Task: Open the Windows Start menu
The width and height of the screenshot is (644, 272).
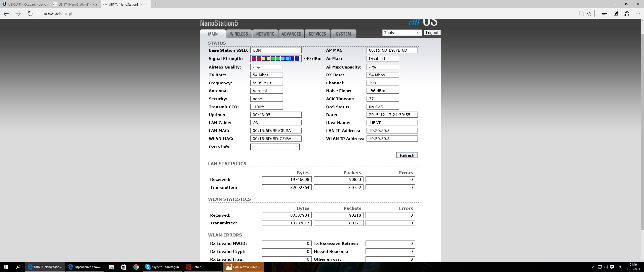Action: click(x=6, y=267)
